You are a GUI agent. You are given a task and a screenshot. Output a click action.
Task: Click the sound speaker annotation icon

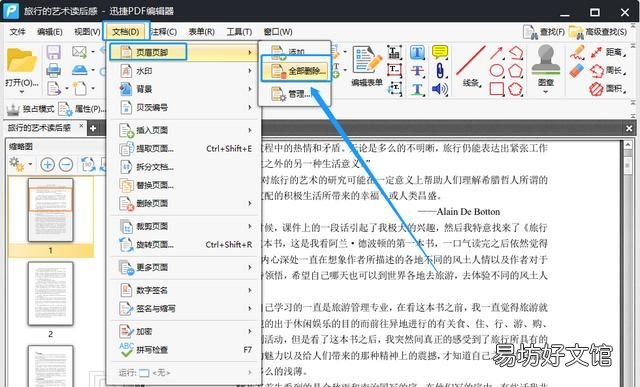[x=440, y=89]
